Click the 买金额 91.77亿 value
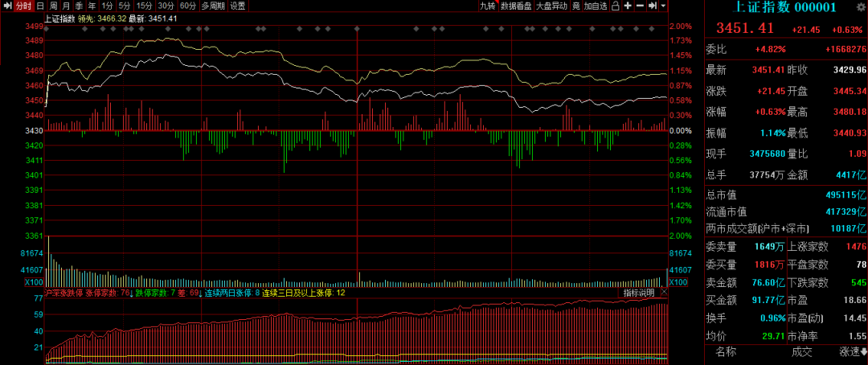This screenshot has width=868, height=365. tap(768, 300)
